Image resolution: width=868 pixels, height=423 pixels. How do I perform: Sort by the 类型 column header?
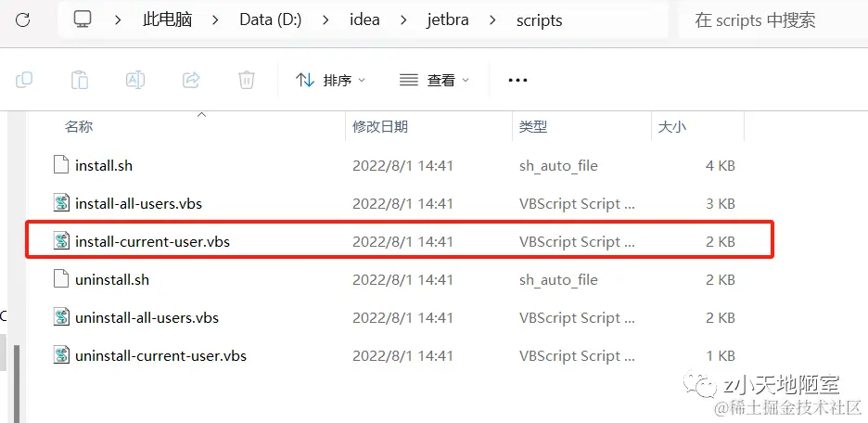[533, 127]
